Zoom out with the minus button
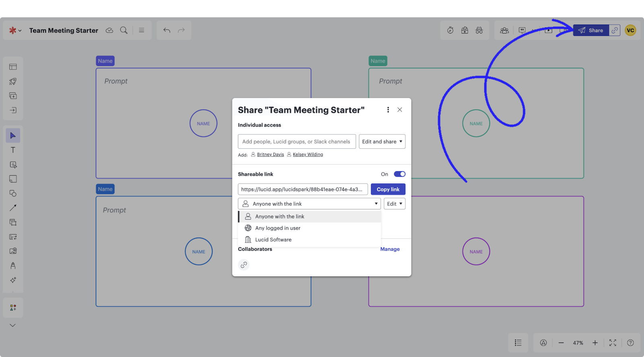 (x=561, y=343)
